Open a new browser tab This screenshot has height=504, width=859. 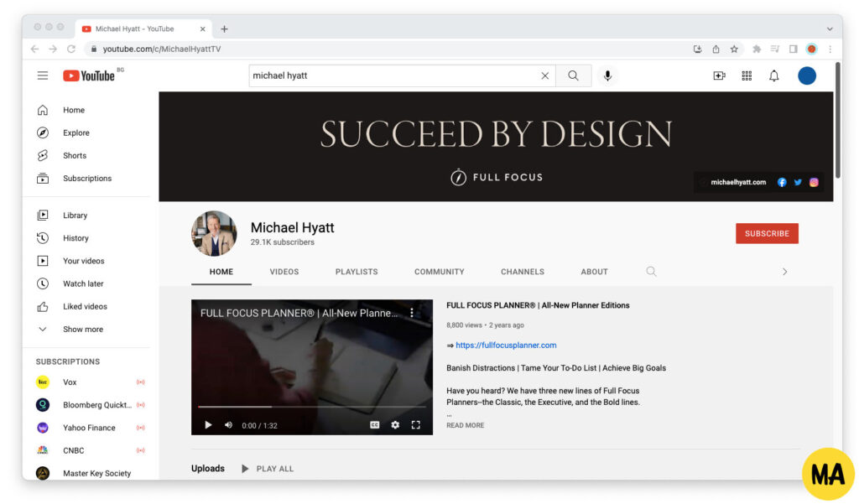[224, 29]
